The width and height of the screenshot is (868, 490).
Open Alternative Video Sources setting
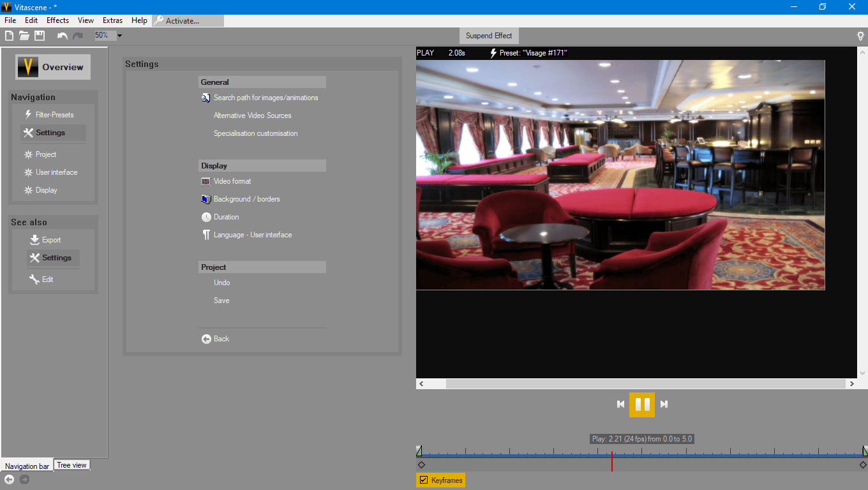click(253, 115)
